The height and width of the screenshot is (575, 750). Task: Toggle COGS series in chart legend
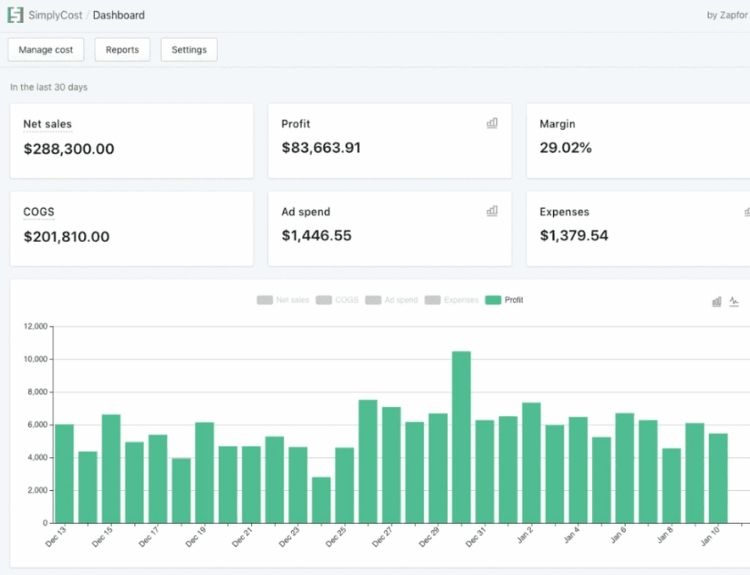[337, 300]
